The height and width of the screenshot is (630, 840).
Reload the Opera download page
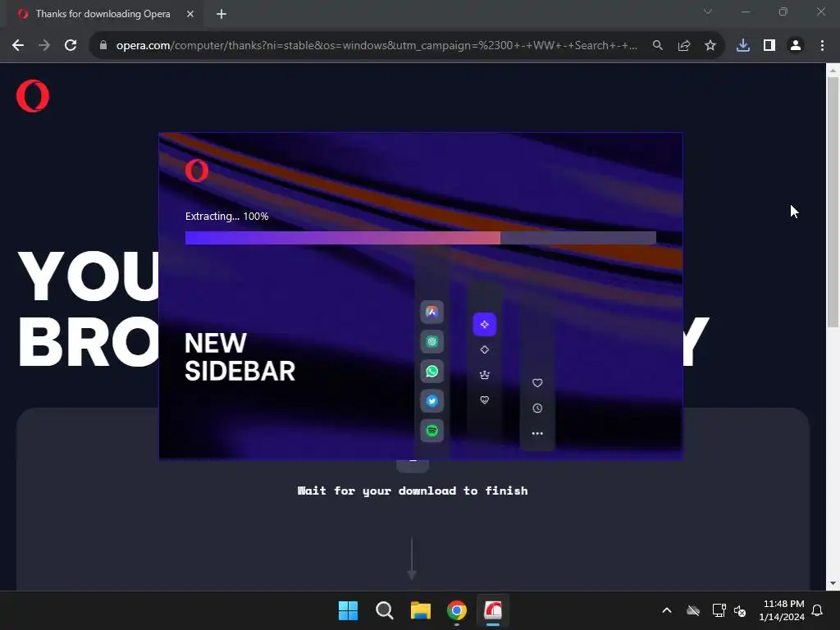(x=71, y=46)
